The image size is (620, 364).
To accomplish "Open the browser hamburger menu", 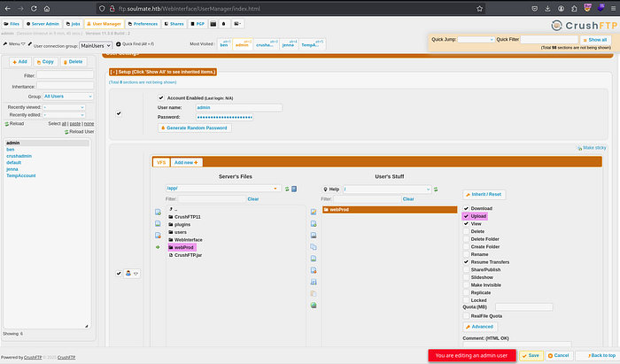I will pos(613,8).
